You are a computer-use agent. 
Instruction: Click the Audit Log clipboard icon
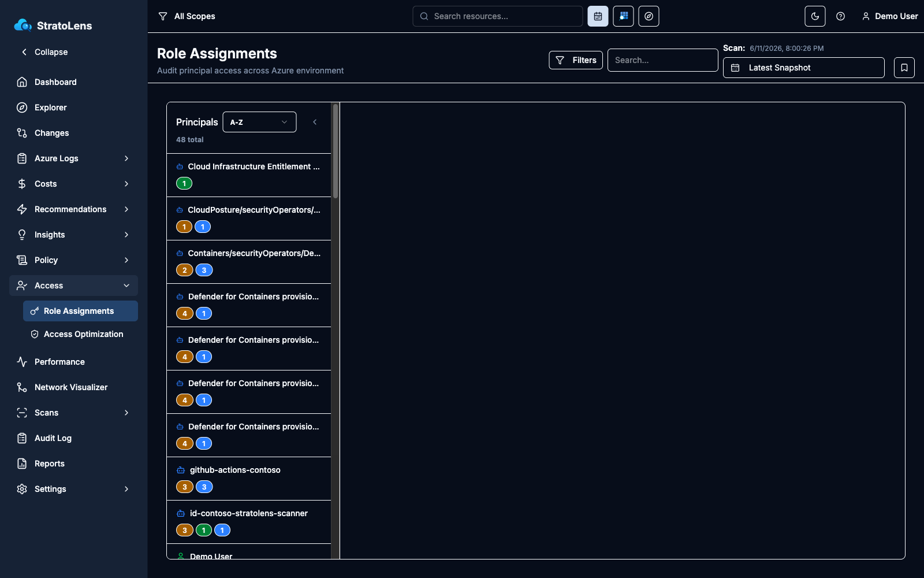tap(22, 438)
